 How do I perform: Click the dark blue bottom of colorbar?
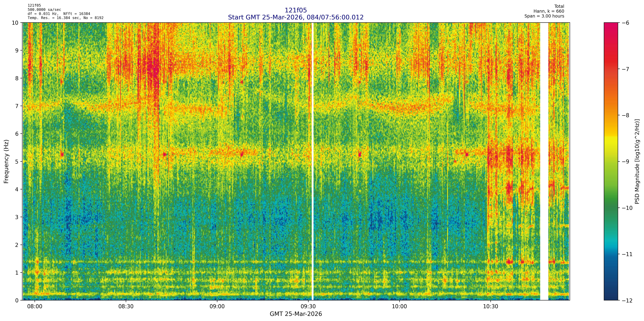(611, 295)
